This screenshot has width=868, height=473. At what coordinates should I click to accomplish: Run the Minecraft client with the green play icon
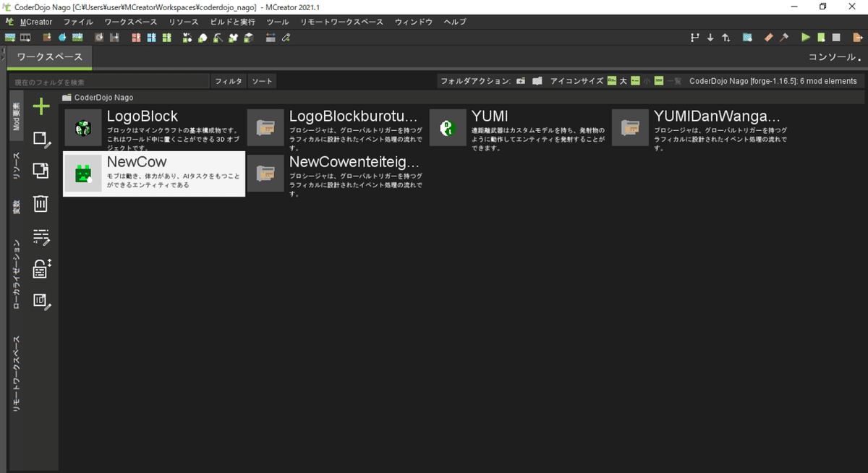[805, 37]
